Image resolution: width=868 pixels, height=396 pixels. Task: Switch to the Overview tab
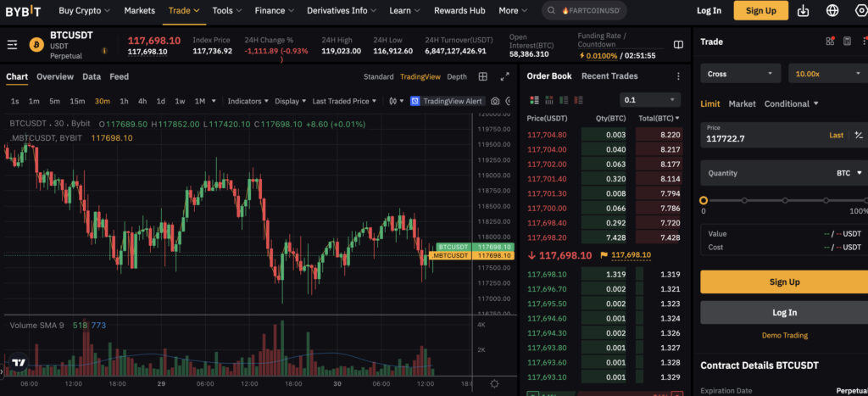pyautogui.click(x=55, y=76)
